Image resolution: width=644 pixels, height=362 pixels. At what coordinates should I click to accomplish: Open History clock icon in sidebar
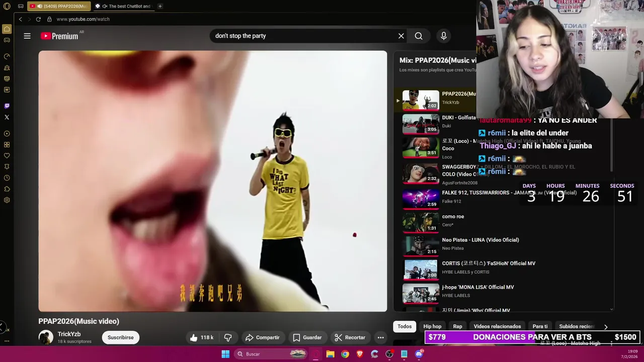(7, 178)
